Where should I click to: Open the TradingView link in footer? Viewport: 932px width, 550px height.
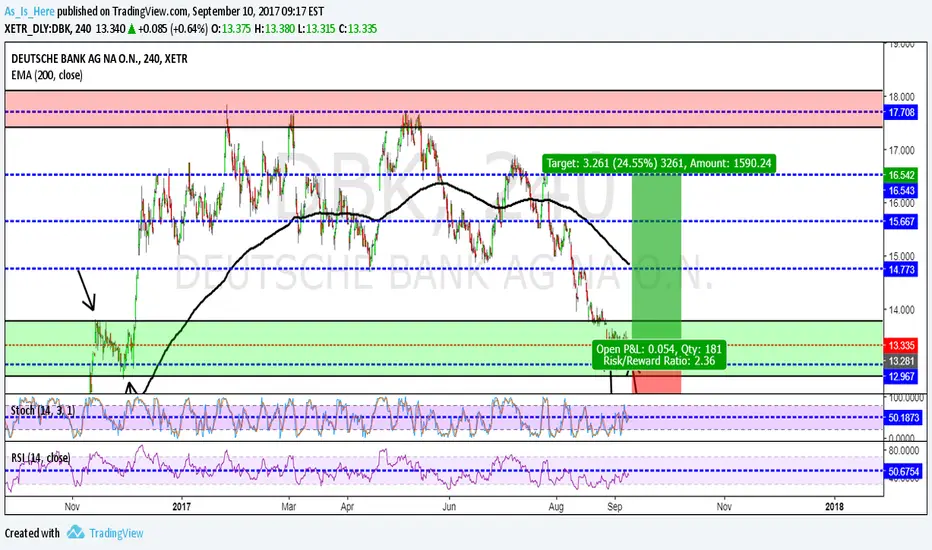pos(116,533)
